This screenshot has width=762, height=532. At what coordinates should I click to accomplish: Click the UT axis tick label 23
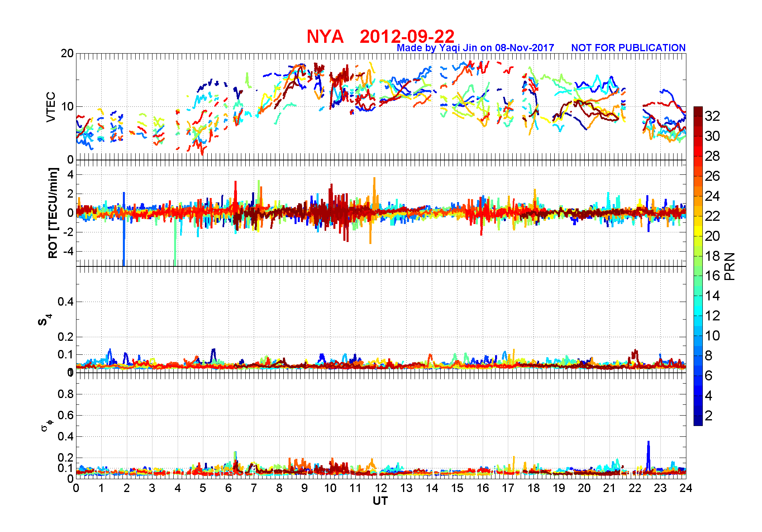pyautogui.click(x=660, y=488)
